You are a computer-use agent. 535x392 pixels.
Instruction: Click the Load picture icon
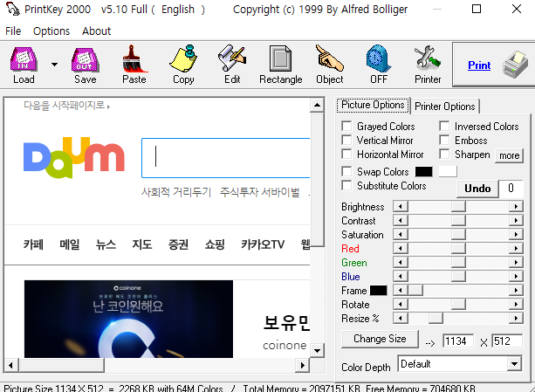(x=24, y=59)
